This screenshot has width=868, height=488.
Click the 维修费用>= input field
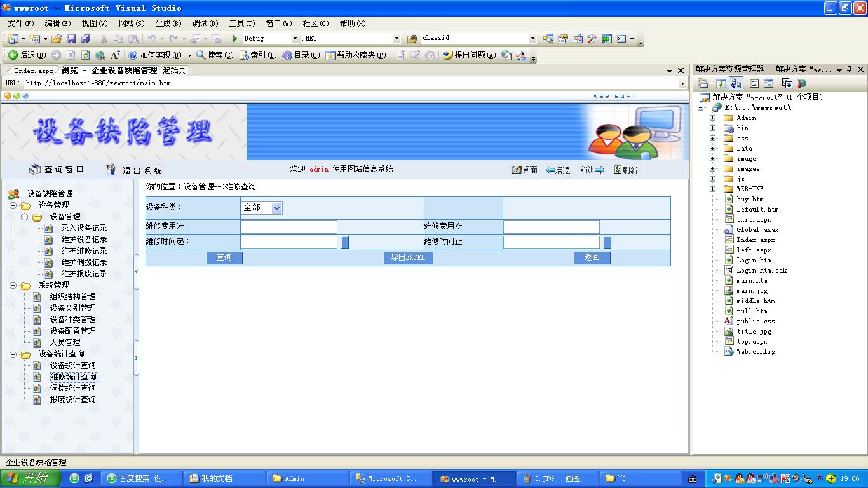point(288,227)
